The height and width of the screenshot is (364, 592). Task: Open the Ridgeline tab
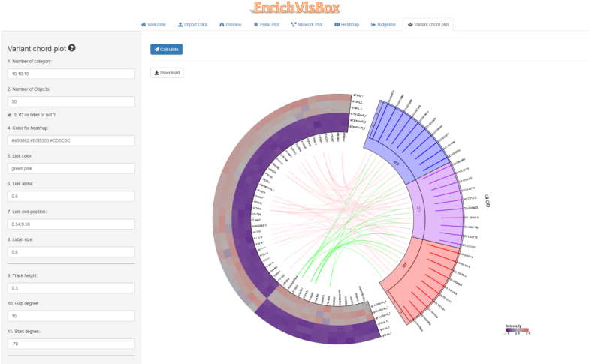click(383, 25)
